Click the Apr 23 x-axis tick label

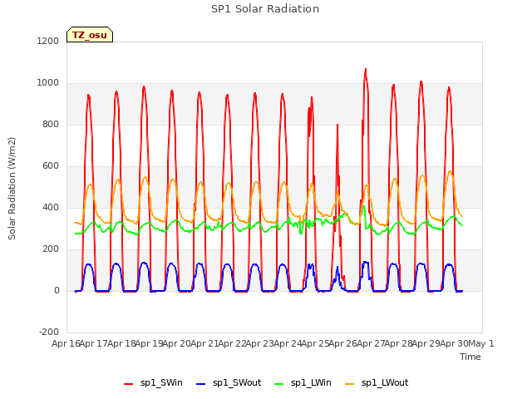[260, 343]
